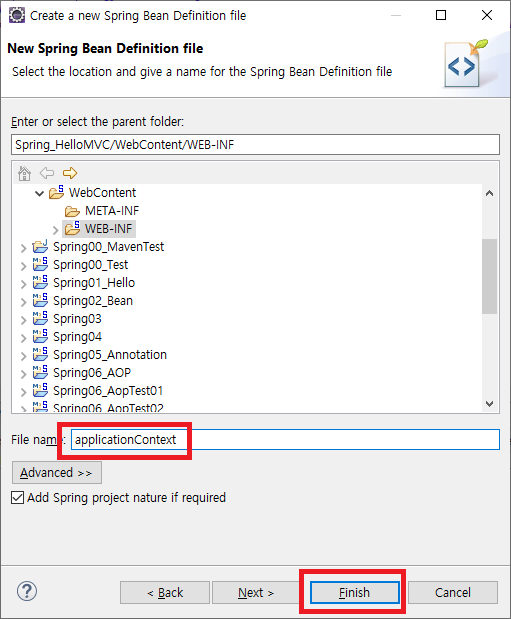The height and width of the screenshot is (619, 511).
Task: Select Spring06_AopTest01 in tree
Action: pos(108,390)
